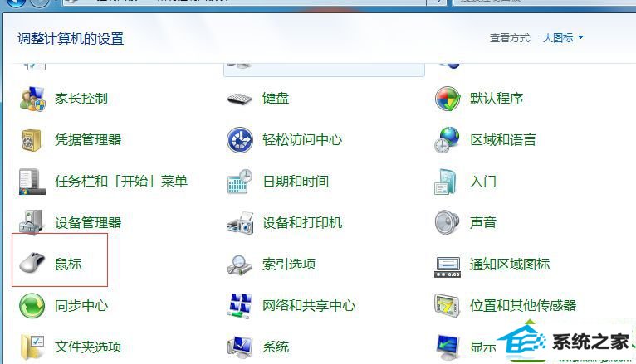Open the 设备和打印机 printer icon
This screenshot has width=636, height=364.
tap(240, 223)
